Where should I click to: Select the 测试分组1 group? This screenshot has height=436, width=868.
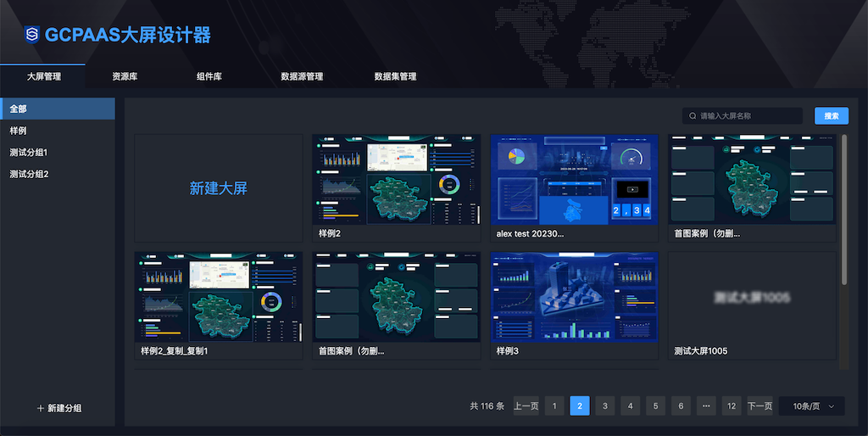(58, 153)
